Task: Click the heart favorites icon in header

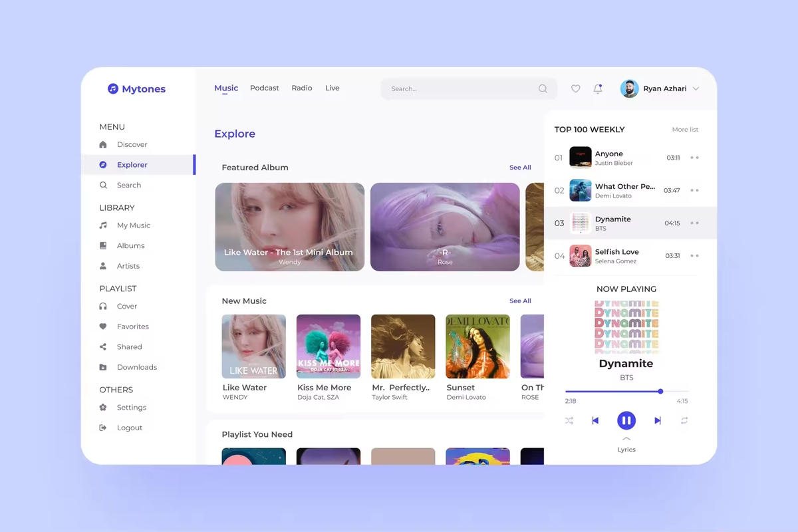Action: click(x=576, y=88)
